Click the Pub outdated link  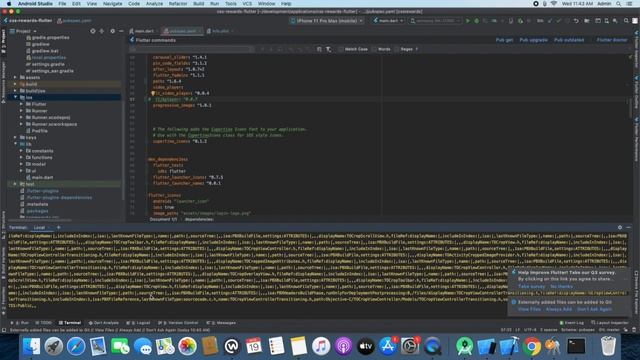coord(569,40)
